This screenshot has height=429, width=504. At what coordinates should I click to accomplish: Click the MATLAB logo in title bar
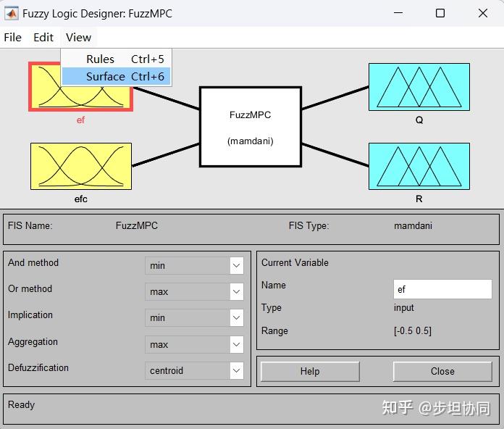12,14
